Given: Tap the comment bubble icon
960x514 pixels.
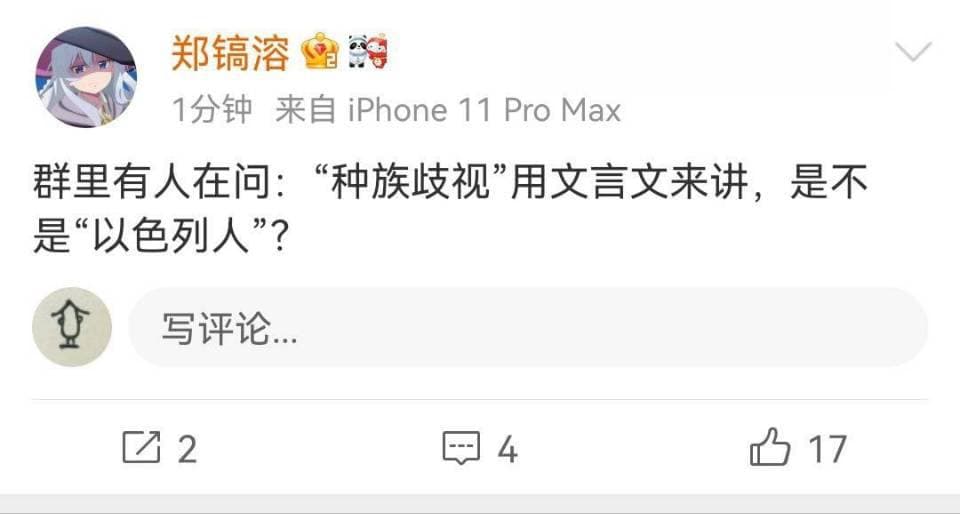Looking at the screenshot, I should (x=462, y=447).
